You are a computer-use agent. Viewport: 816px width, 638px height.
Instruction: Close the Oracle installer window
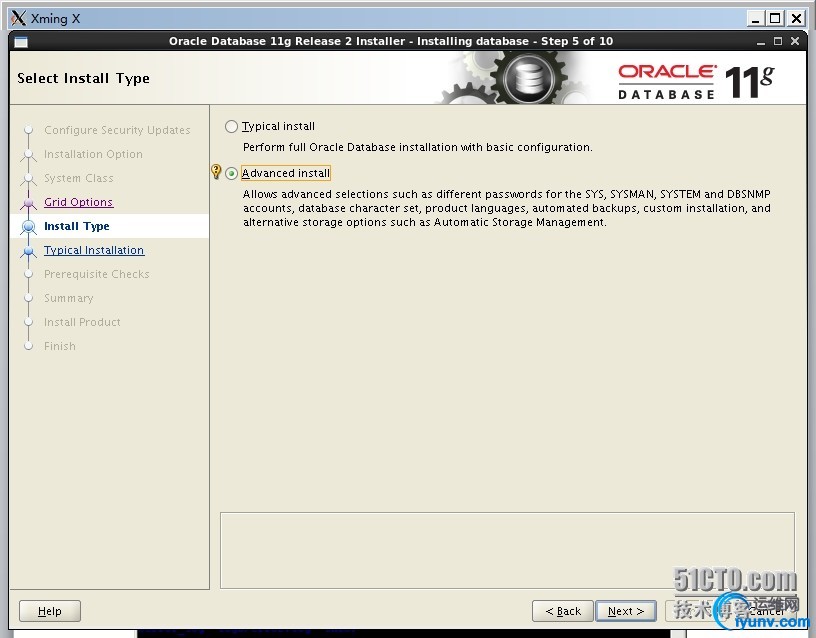(795, 41)
